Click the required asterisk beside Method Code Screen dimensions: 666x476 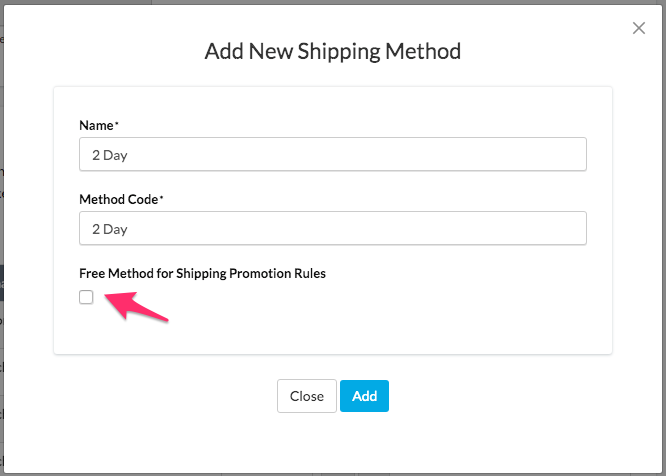pyautogui.click(x=161, y=197)
